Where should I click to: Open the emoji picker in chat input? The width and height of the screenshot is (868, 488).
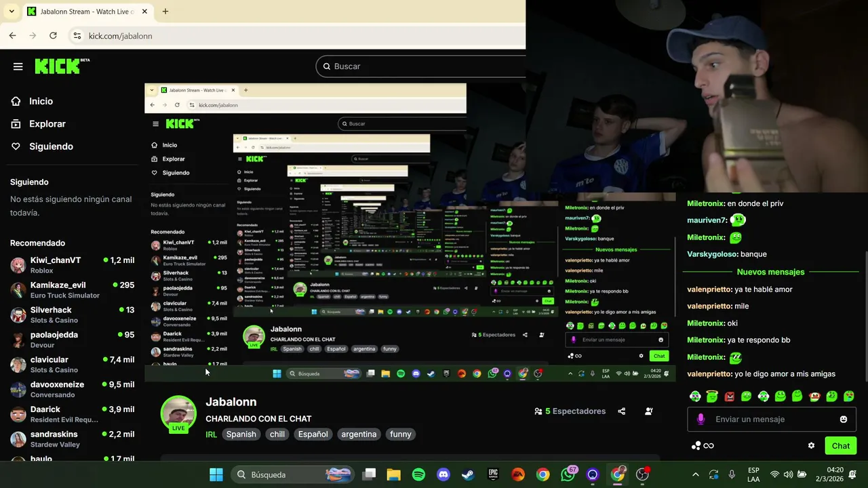[844, 419]
